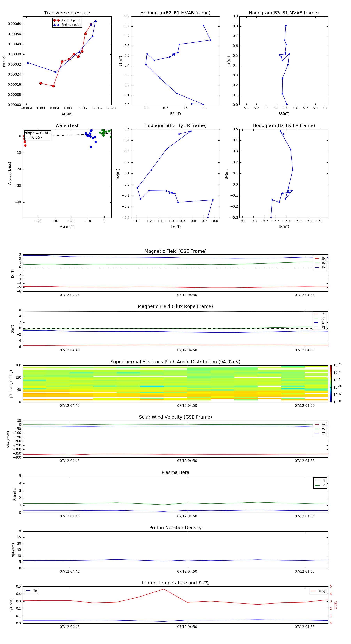
Task: Click Vz legend entry in Solar Wind panel
Action: pyautogui.click(x=320, y=433)
